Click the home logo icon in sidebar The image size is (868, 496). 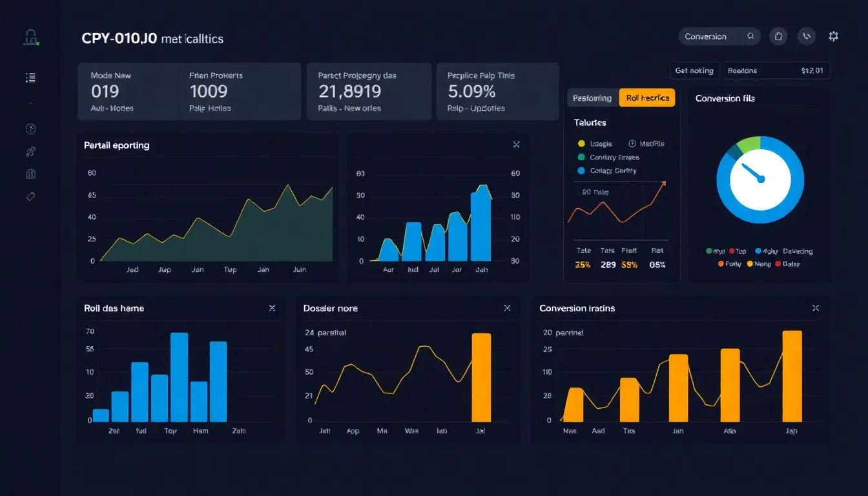click(x=30, y=37)
